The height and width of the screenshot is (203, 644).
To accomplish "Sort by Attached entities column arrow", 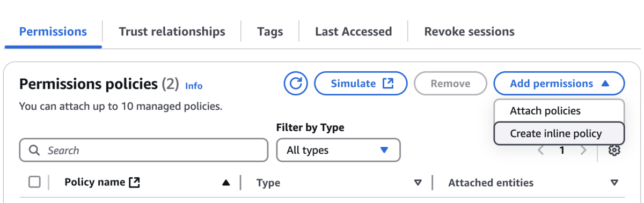I will [614, 183].
